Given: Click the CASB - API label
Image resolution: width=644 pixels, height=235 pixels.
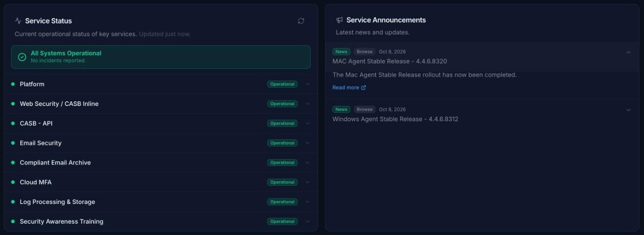Looking at the screenshot, I should pos(36,124).
